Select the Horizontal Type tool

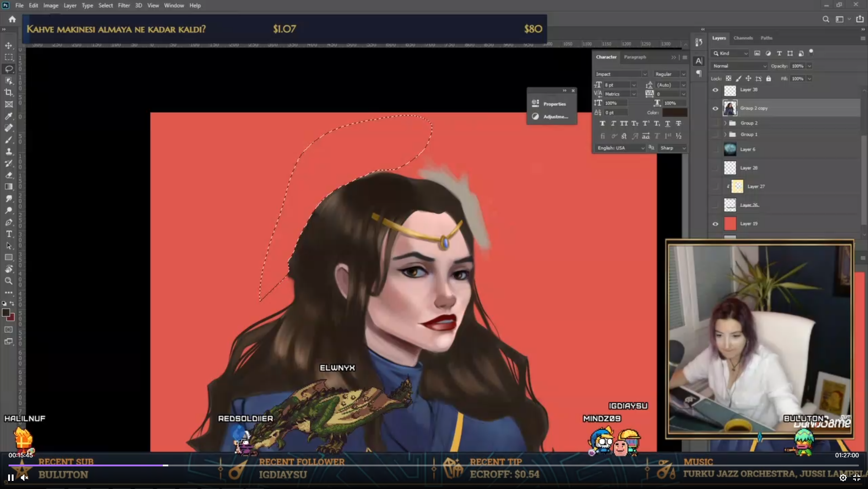9,234
